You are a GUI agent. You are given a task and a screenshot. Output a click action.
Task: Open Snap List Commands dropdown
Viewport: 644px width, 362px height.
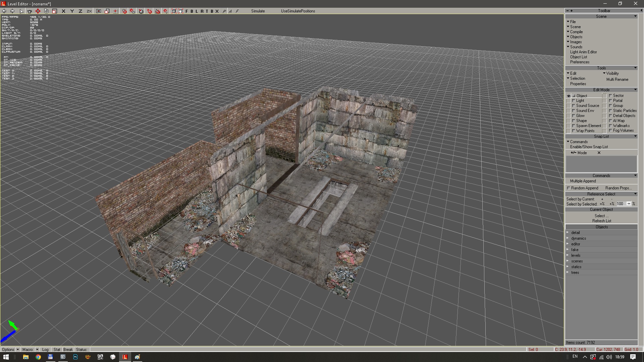pos(579,142)
